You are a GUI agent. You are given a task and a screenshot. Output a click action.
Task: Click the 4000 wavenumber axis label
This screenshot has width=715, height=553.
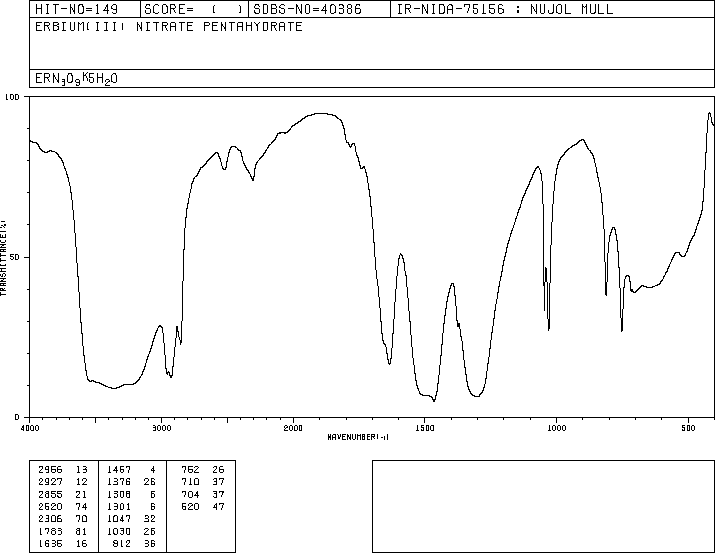[30, 428]
